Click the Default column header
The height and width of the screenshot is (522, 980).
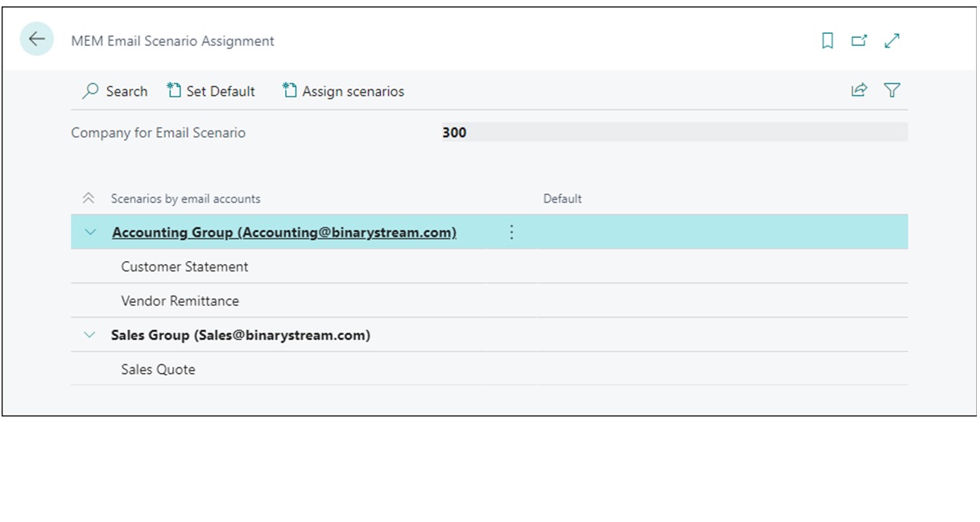tap(562, 199)
